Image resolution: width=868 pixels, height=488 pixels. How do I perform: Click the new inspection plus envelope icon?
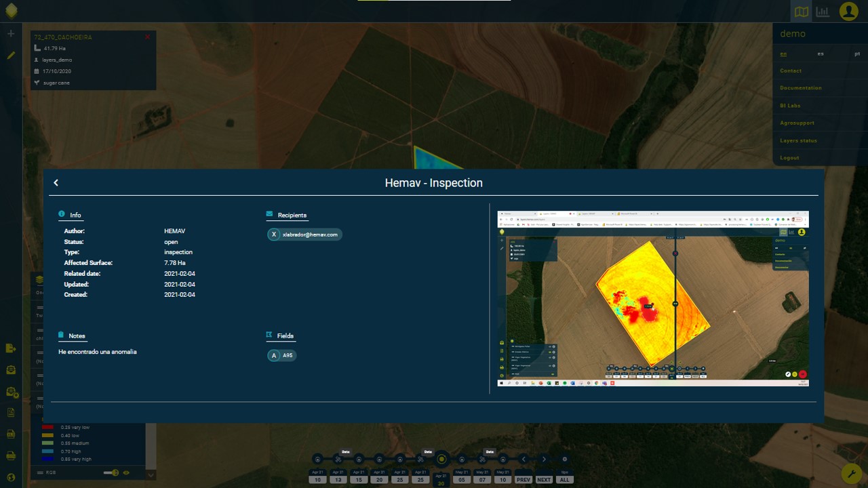coord(11,392)
